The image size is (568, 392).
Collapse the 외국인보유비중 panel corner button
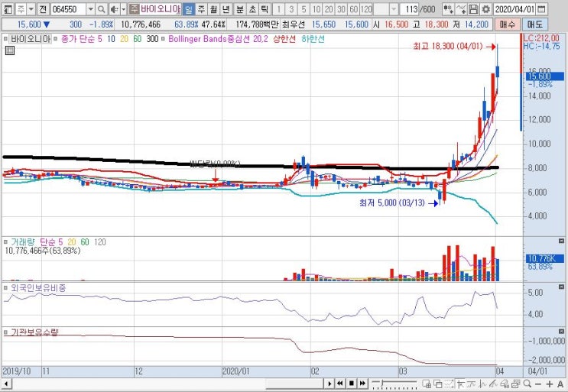(561, 287)
